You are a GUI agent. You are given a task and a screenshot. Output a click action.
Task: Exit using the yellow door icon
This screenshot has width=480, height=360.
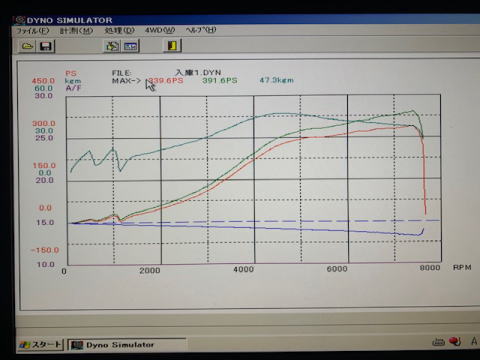point(172,45)
